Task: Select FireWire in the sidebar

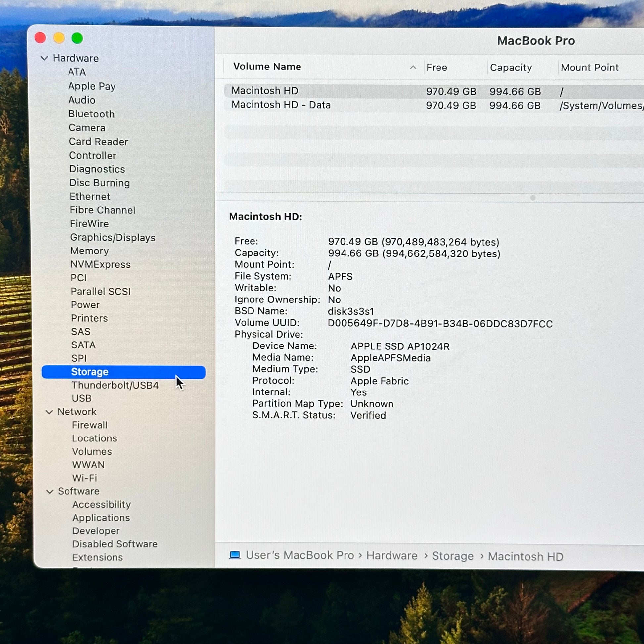Action: click(89, 224)
